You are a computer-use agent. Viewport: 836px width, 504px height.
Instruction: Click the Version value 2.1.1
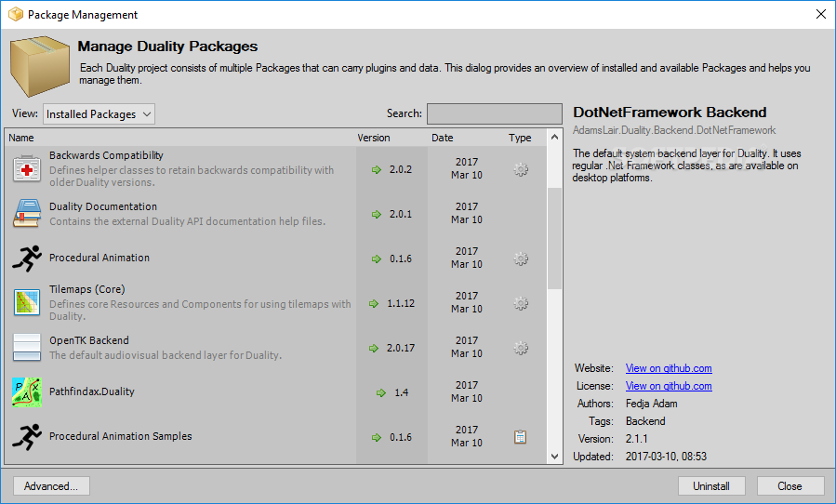[x=637, y=438]
